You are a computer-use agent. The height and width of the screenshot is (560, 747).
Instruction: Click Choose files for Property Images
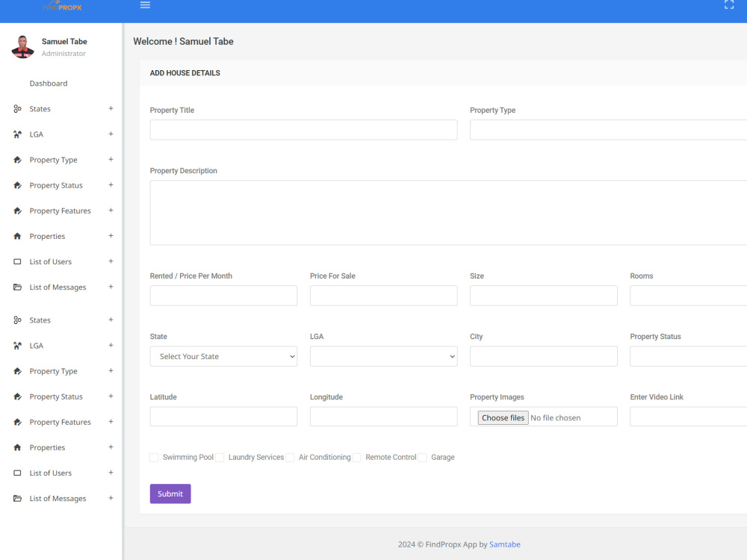pos(503,417)
